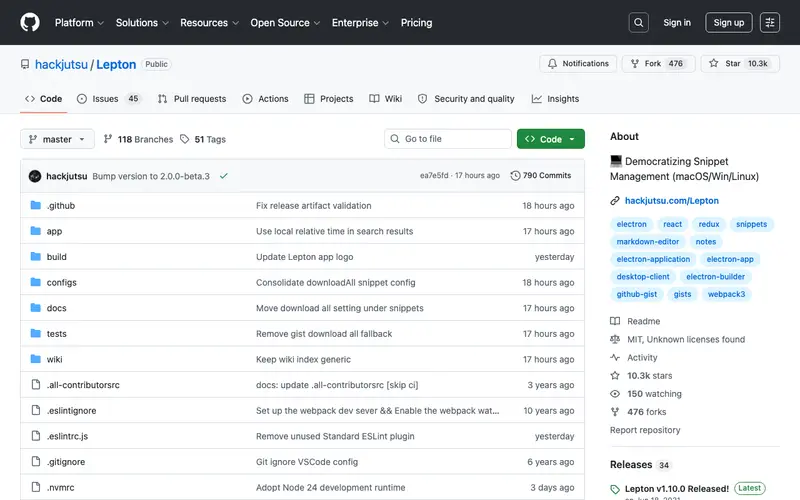Click the branch icon beside 118 Branches
The width and height of the screenshot is (800, 500).
pyautogui.click(x=108, y=139)
